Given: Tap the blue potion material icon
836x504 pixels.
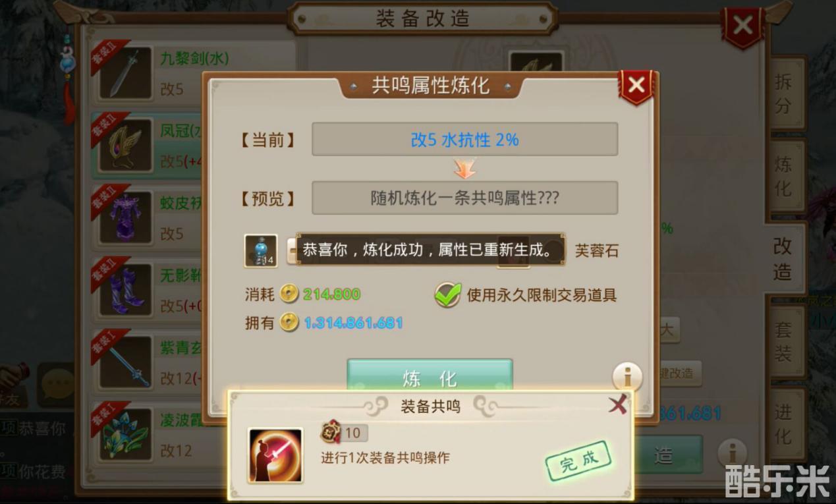Looking at the screenshot, I should click(261, 251).
